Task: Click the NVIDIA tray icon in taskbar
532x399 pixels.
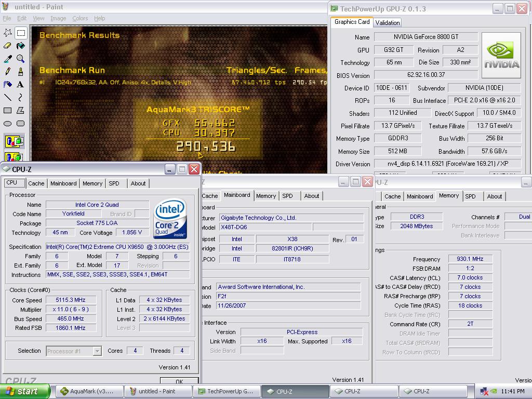Action: [x=494, y=391]
